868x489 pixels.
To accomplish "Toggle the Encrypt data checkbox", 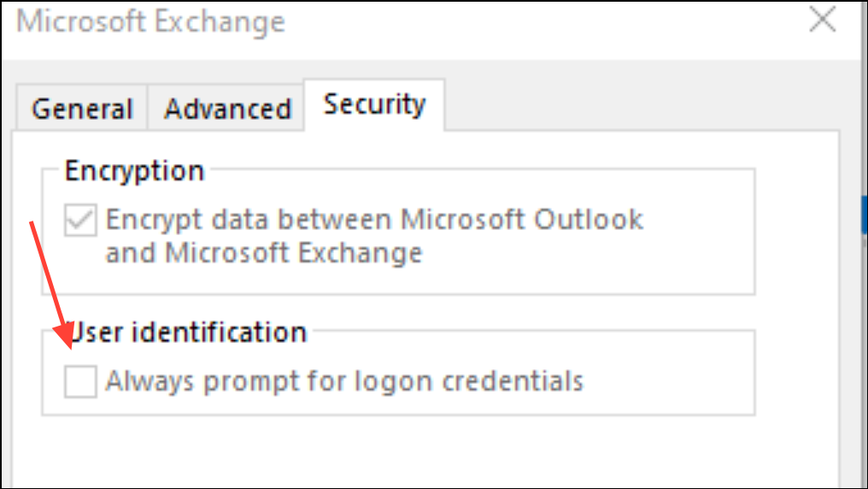I will click(x=80, y=221).
